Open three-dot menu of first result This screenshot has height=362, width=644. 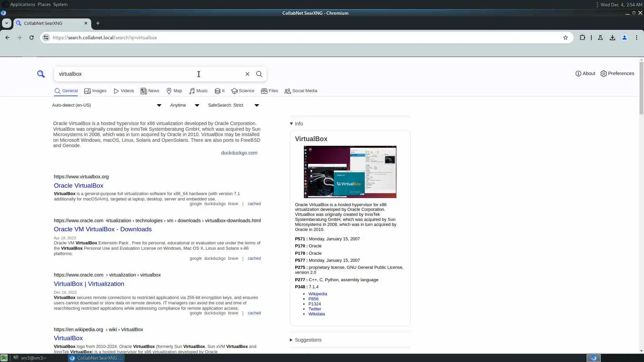click(243, 204)
